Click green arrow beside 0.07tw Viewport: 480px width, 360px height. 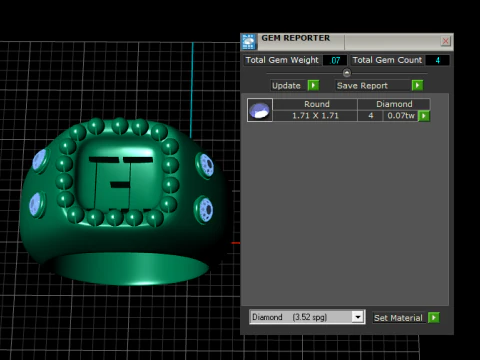424,116
